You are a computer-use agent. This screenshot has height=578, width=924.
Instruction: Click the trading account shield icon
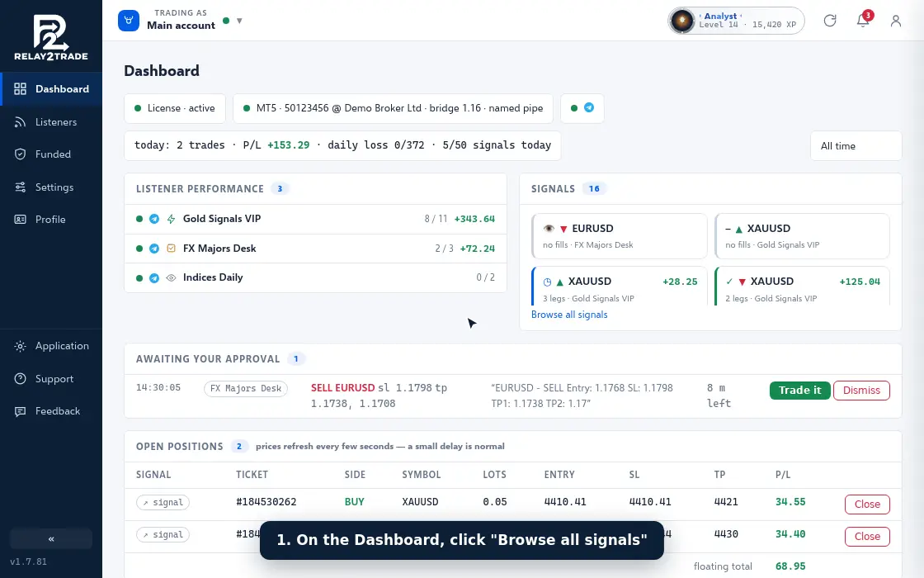(129, 21)
